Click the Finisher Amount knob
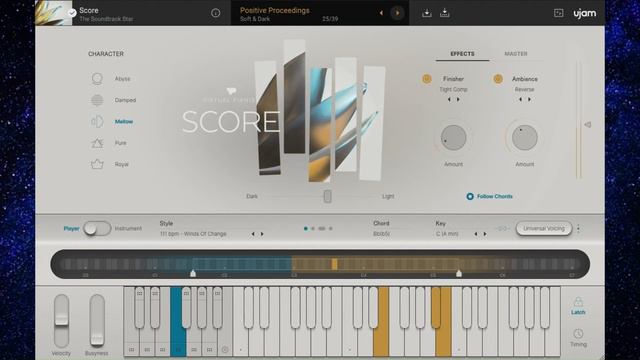Viewport: 640px width, 360px height. (453, 138)
